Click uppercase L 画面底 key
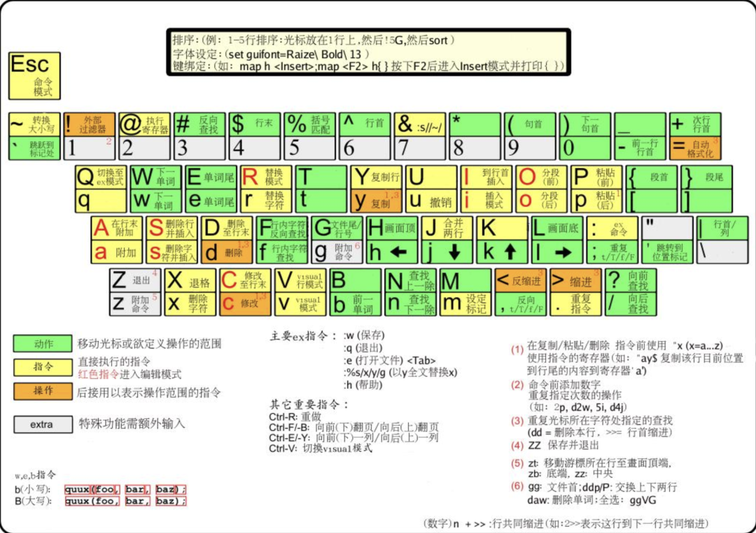Image resolution: width=756 pixels, height=533 pixels. (x=557, y=228)
